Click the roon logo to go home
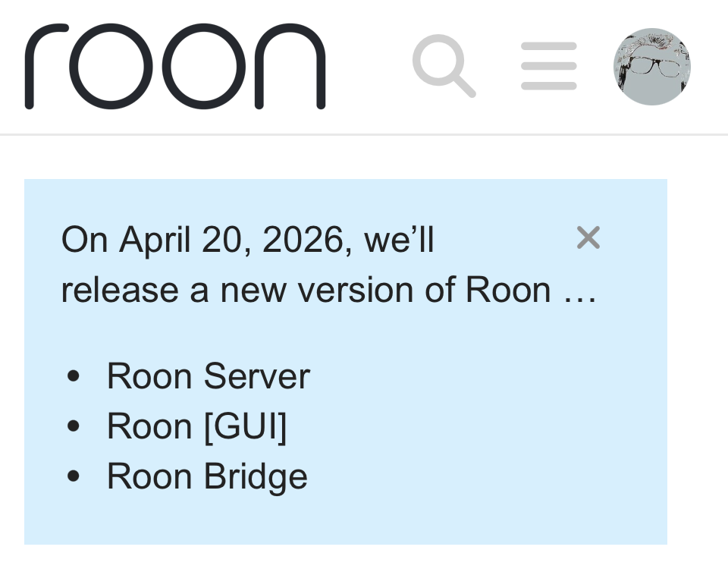728x572 pixels. click(x=175, y=67)
